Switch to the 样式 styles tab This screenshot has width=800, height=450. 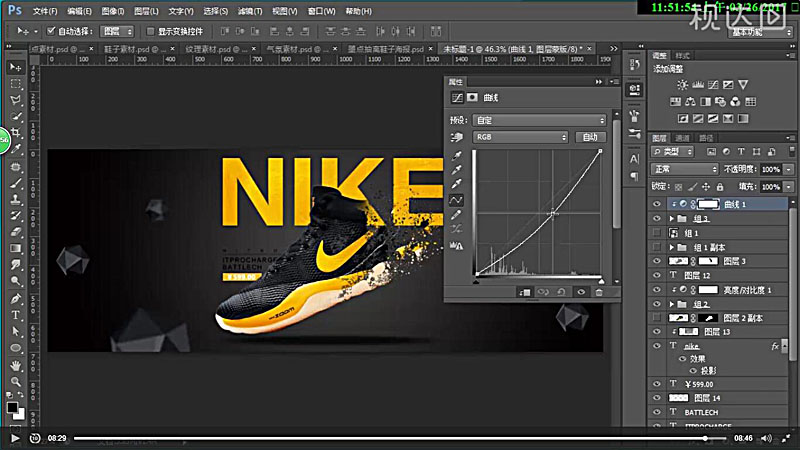point(682,56)
